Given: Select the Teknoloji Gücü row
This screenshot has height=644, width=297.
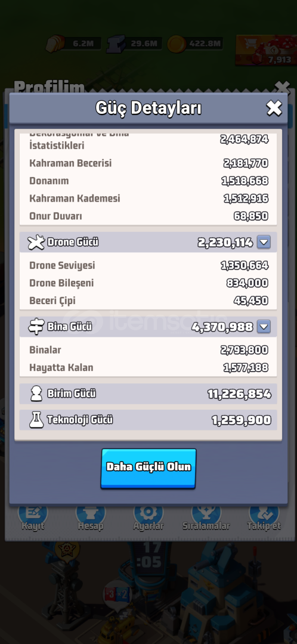Looking at the screenshot, I should 148,420.
